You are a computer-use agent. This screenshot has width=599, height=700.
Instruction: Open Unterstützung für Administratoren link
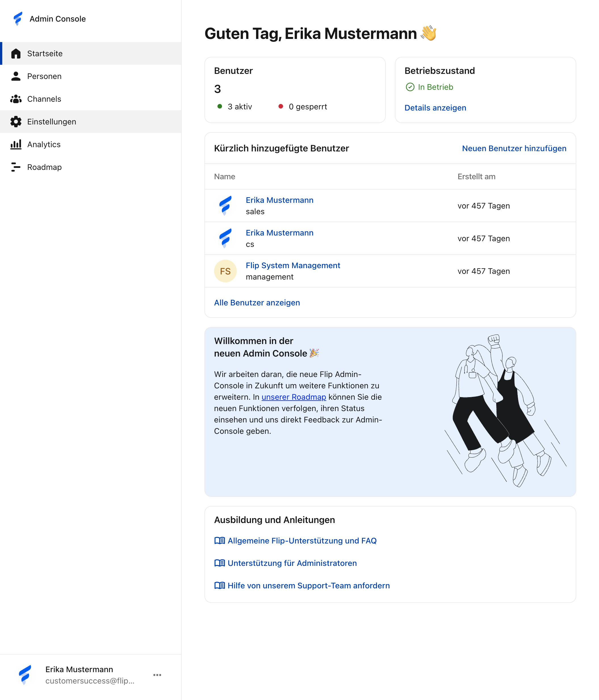click(292, 563)
